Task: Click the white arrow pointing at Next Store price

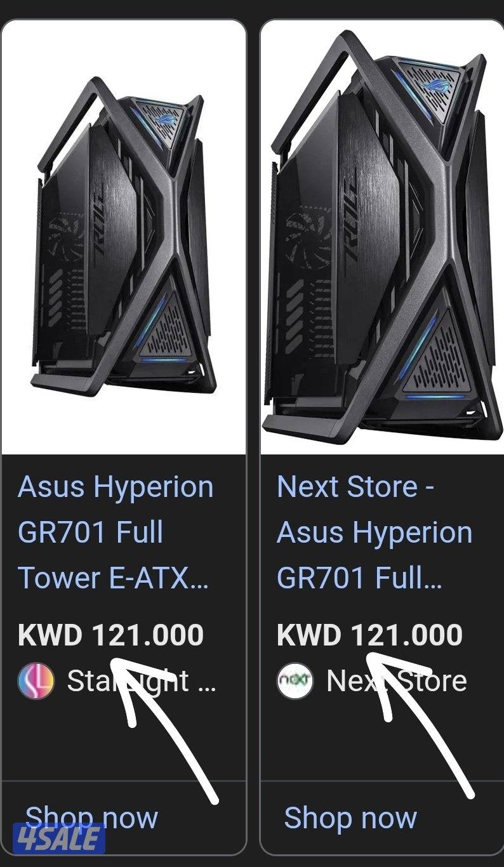Action: click(422, 724)
